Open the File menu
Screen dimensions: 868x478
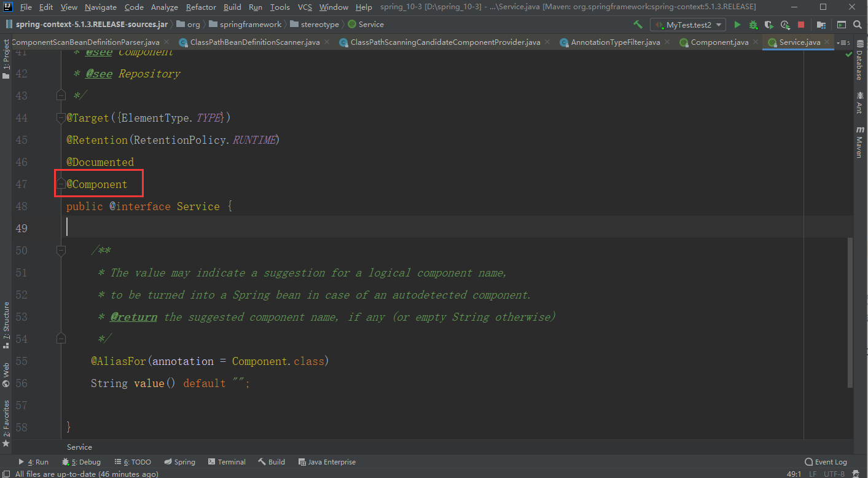(x=26, y=7)
